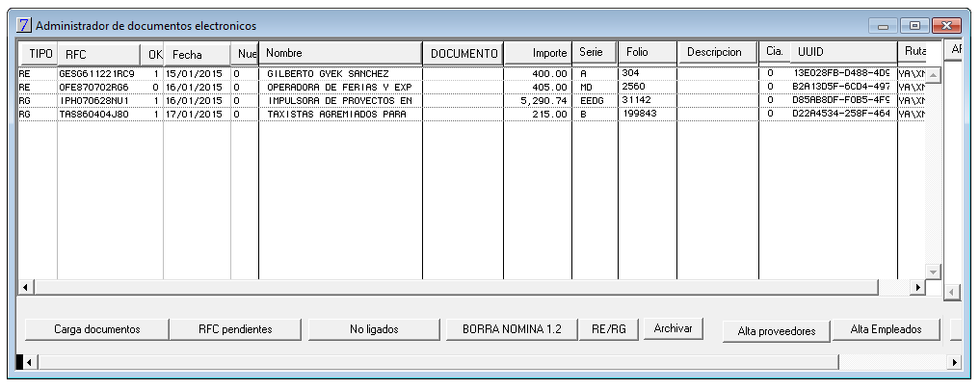Select RFC cell GESG611221RC9
This screenshot has height=389, width=980.
point(97,74)
